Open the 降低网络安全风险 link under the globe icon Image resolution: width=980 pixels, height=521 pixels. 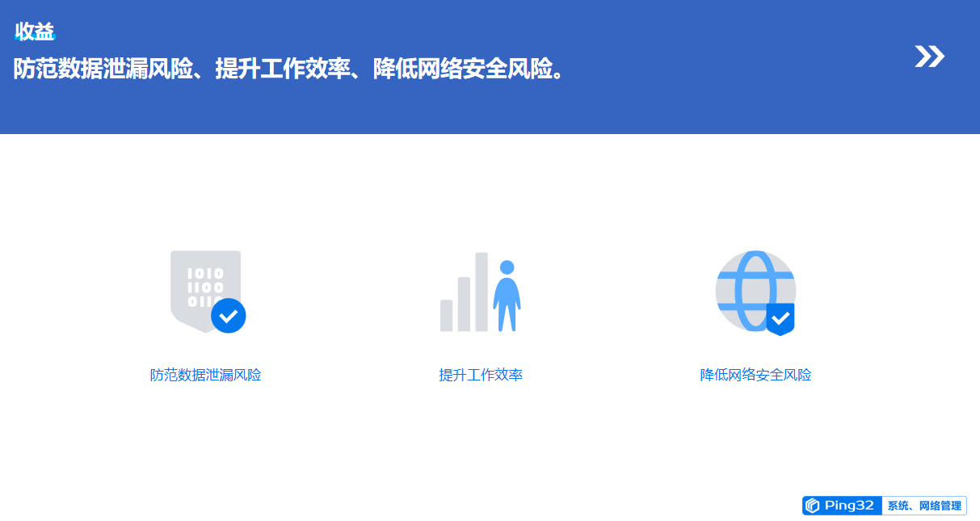(755, 375)
